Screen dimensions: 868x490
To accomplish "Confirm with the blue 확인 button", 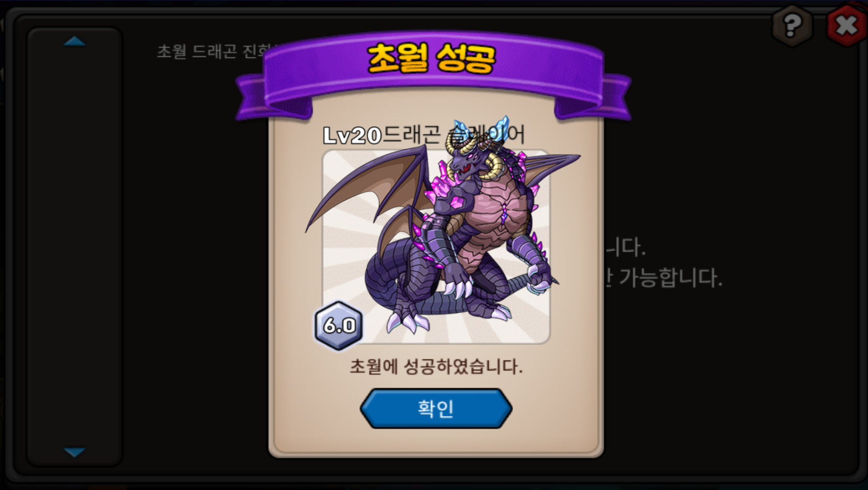I will coord(436,408).
